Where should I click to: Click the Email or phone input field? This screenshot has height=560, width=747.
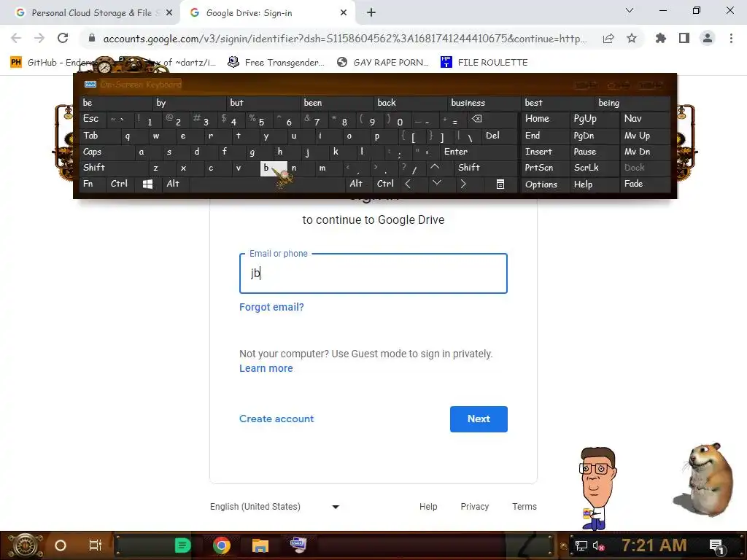[373, 273]
